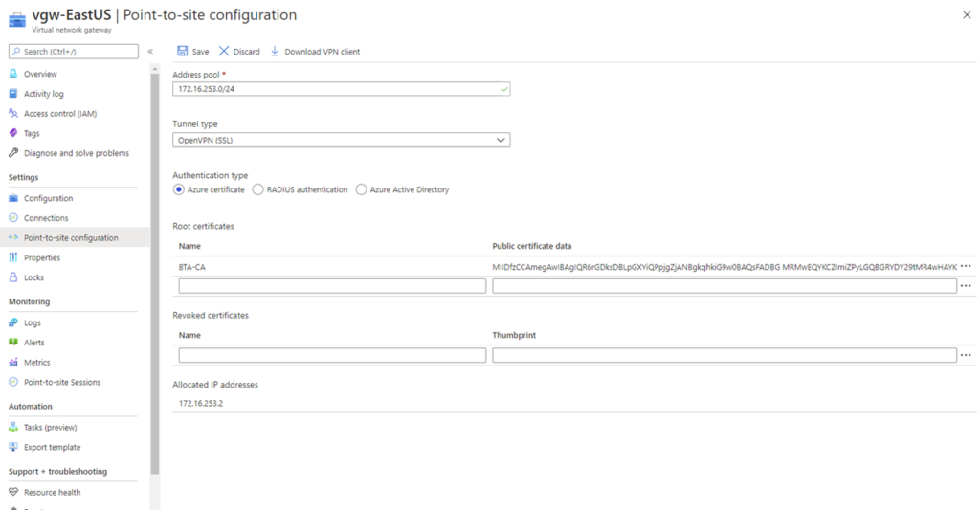Click the Logs icon

point(13,322)
